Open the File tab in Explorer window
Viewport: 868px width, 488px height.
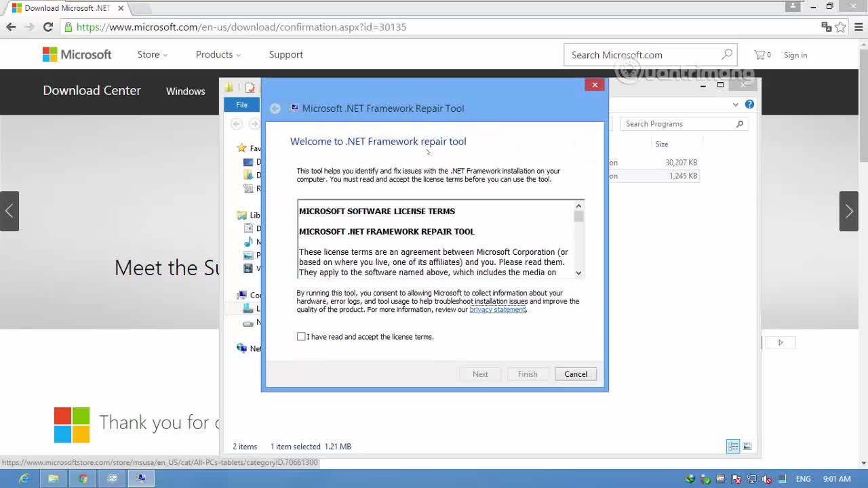pos(241,105)
